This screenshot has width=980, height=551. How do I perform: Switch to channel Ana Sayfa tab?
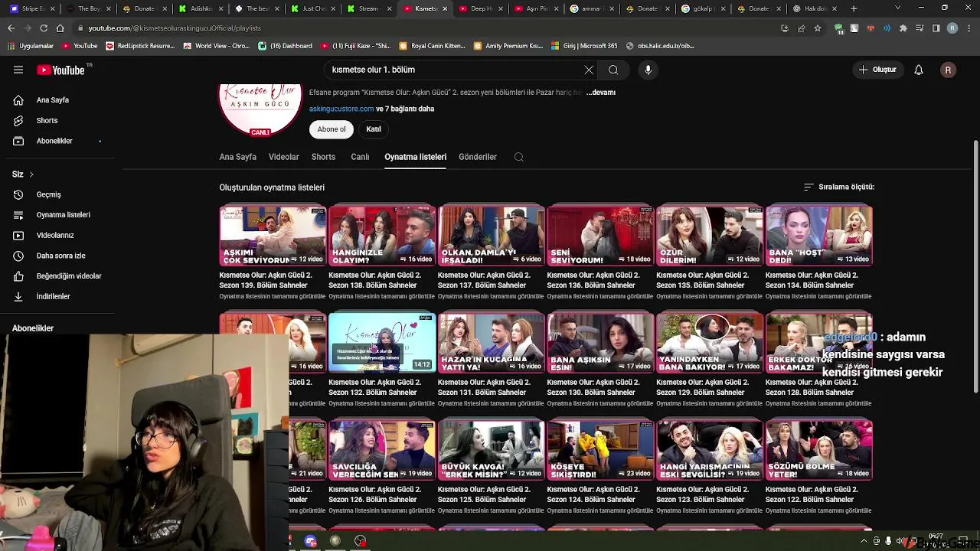[x=238, y=157]
